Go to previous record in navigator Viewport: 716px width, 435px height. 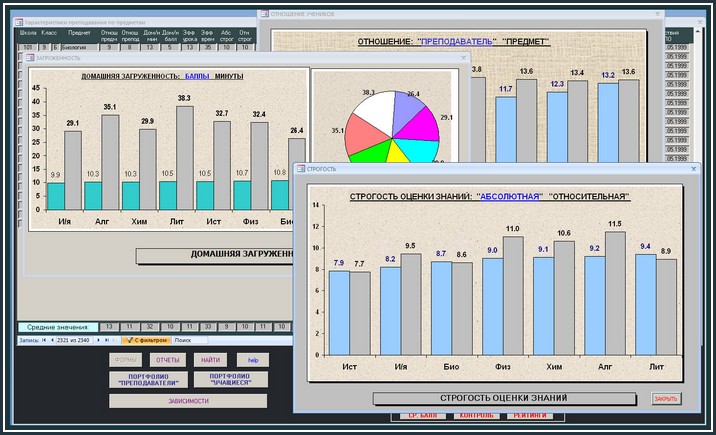tap(52, 340)
